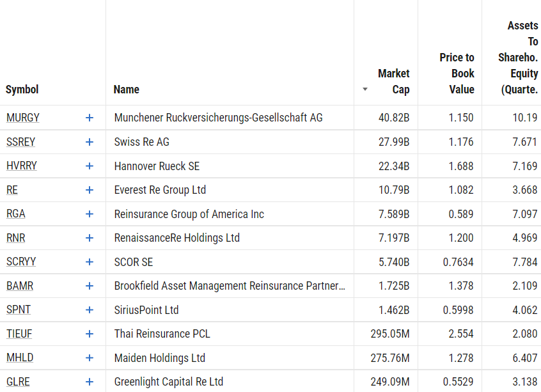Image resolution: width=541 pixels, height=392 pixels.
Task: Click the 3.138 assets to equity value
Action: click(x=525, y=382)
